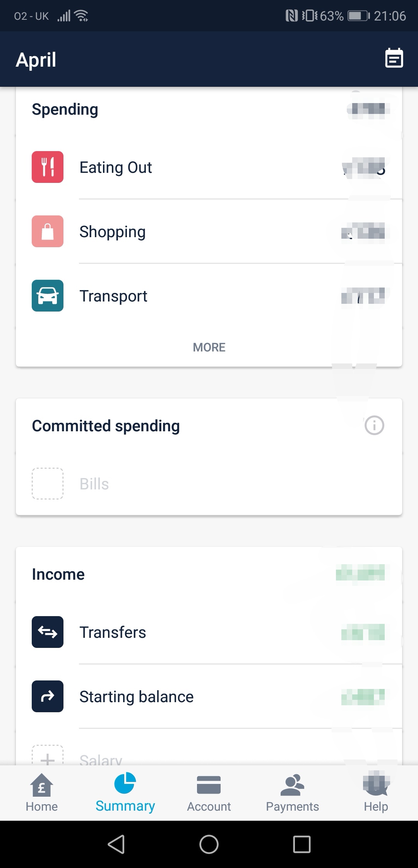Tap the Shopping bag icon

tap(48, 231)
